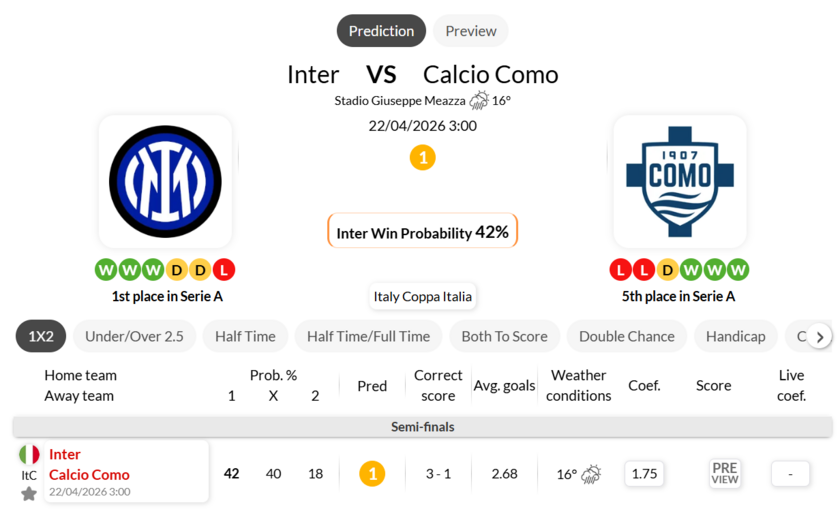
Task: Click the Inter club crest logo
Action: (165, 181)
